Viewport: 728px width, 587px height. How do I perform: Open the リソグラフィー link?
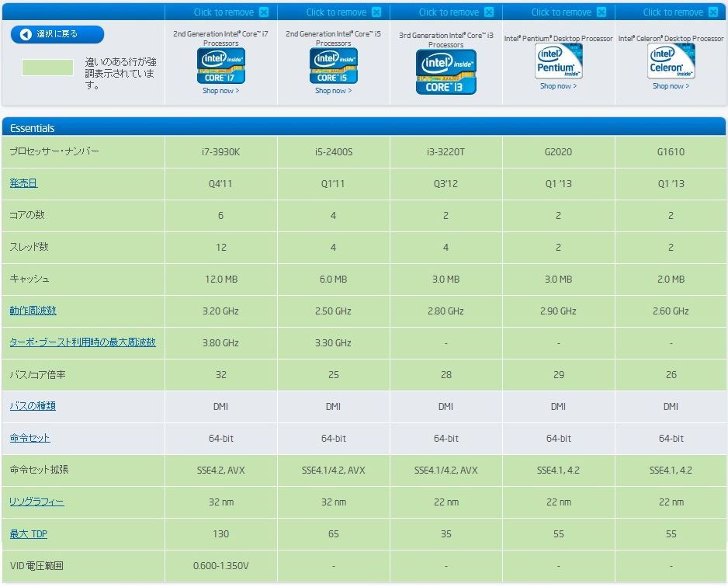[36, 502]
